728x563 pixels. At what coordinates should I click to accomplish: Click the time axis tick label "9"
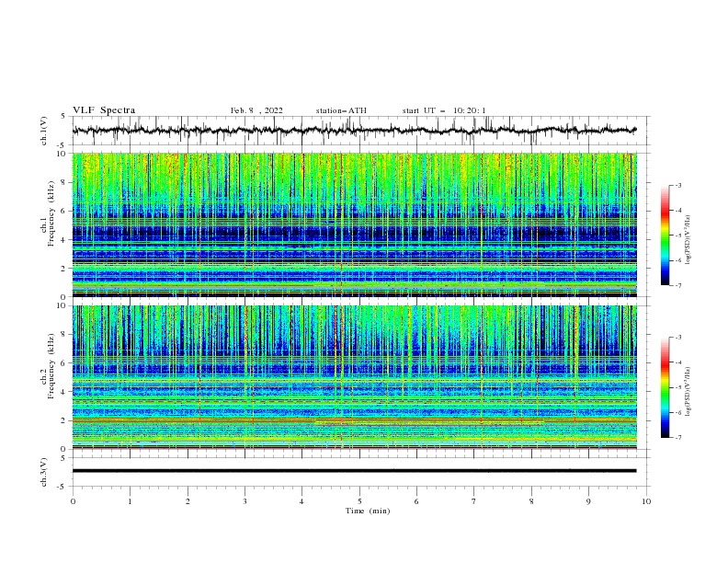point(588,501)
